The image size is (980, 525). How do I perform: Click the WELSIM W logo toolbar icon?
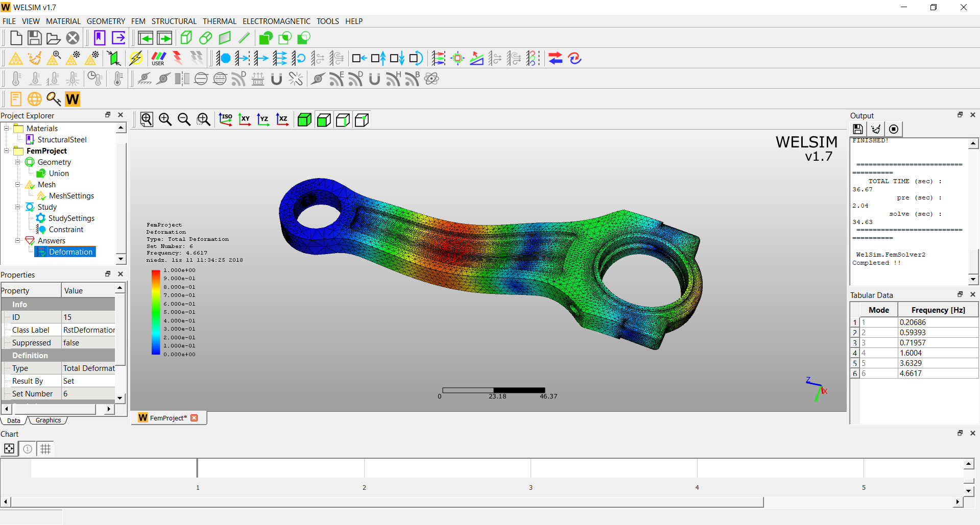tap(73, 99)
